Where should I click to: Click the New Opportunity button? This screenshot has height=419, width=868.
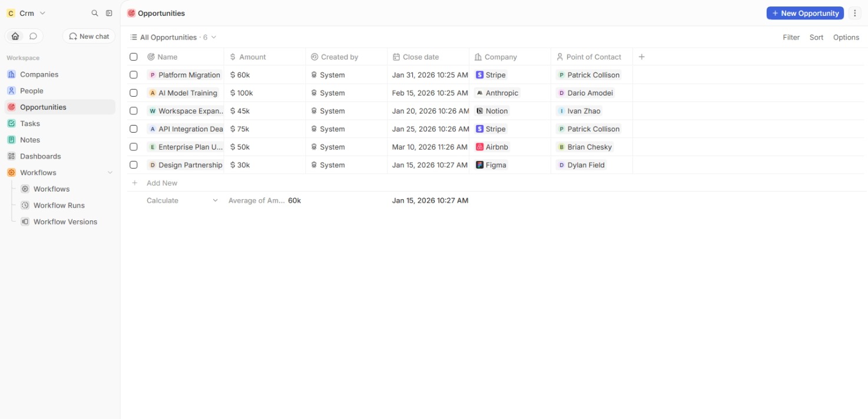coord(805,13)
